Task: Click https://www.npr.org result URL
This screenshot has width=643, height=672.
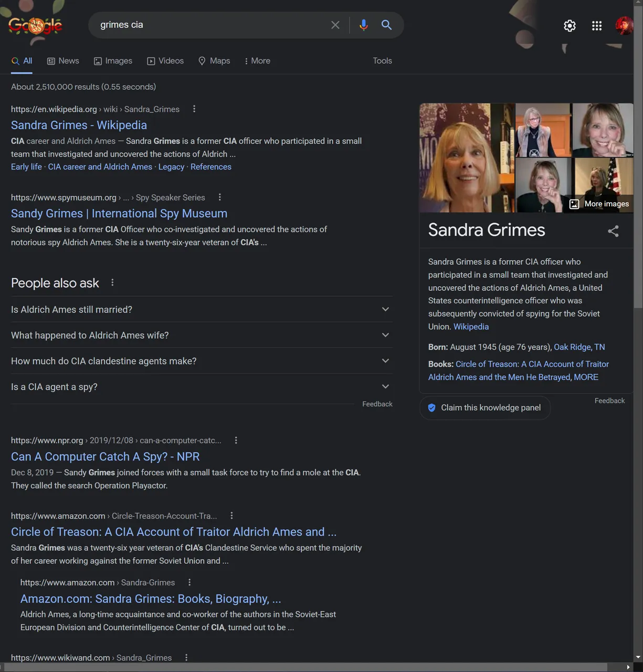Action: pos(47,440)
